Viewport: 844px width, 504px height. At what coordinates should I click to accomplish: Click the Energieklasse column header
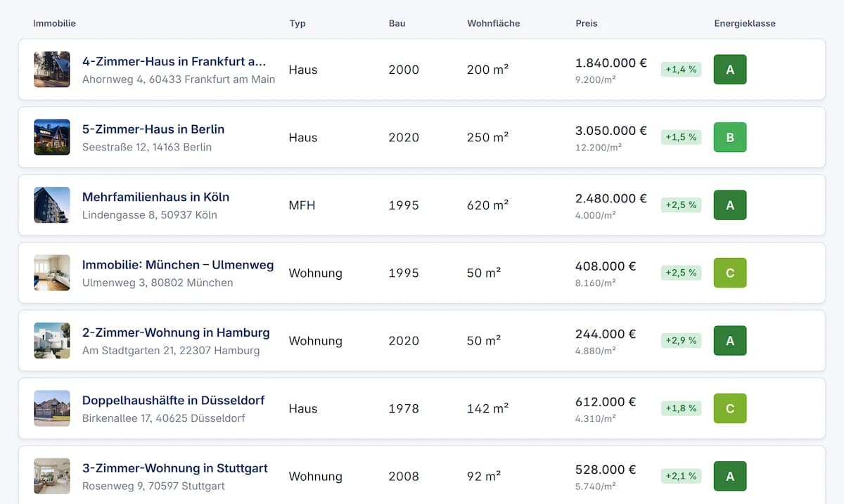745,23
